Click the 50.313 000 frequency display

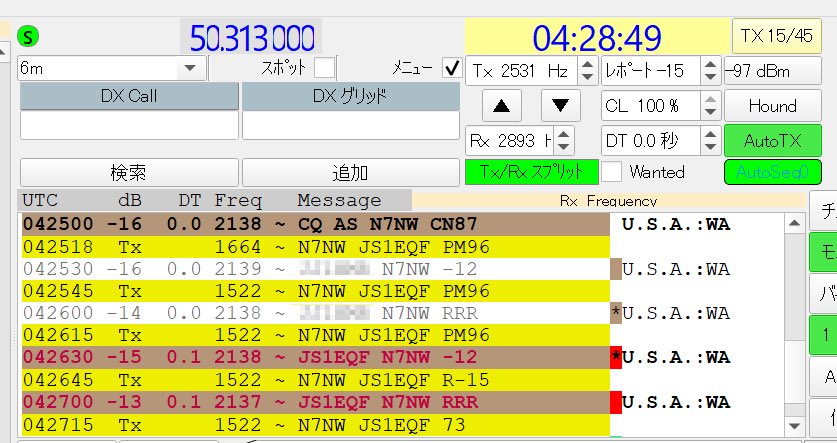pyautogui.click(x=251, y=37)
